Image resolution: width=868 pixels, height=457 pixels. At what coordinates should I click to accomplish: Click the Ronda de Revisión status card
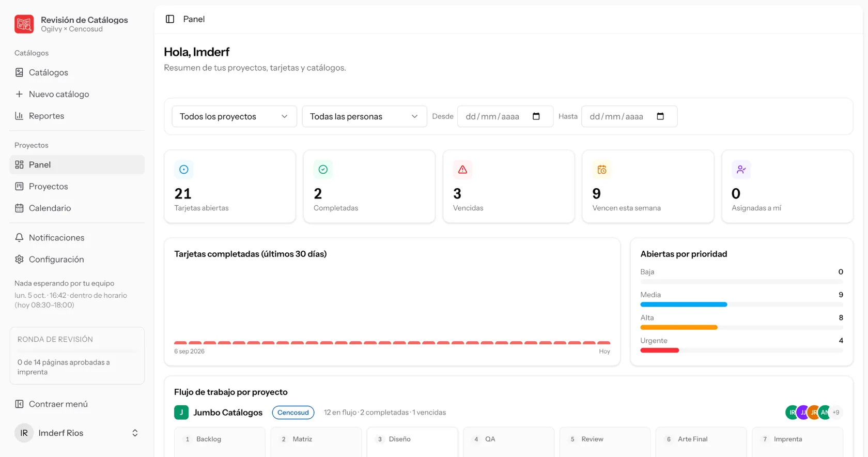(77, 356)
